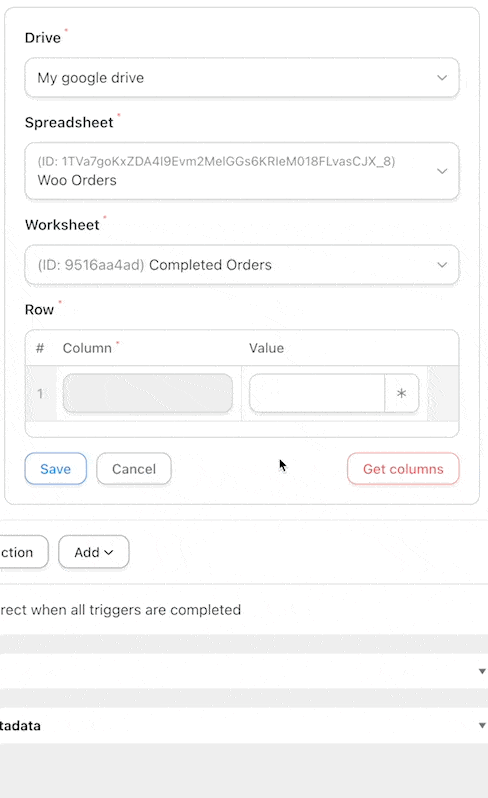Click the asterisk icon beside Value field
Image resolution: width=488 pixels, height=798 pixels.
401,393
